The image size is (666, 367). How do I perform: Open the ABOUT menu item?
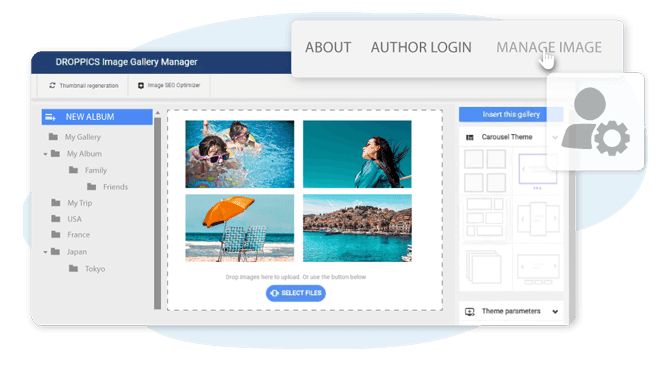click(328, 47)
